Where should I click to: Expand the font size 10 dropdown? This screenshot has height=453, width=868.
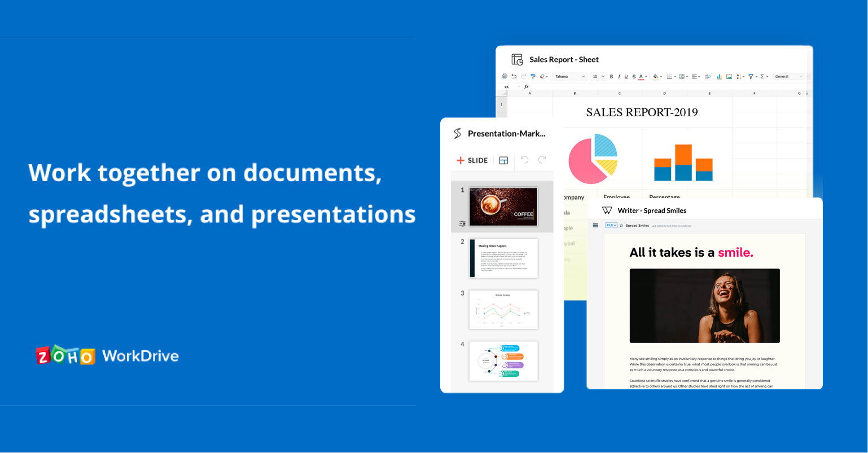point(598,76)
